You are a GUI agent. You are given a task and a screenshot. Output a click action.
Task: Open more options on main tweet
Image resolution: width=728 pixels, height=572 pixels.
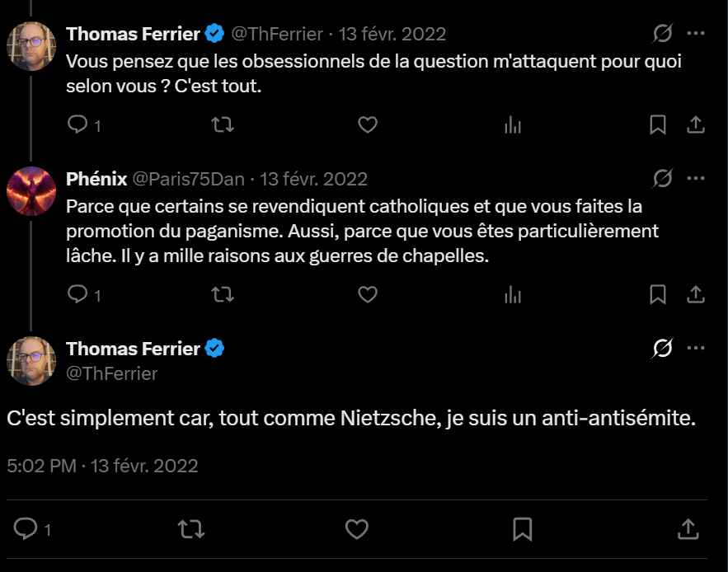[695, 349]
